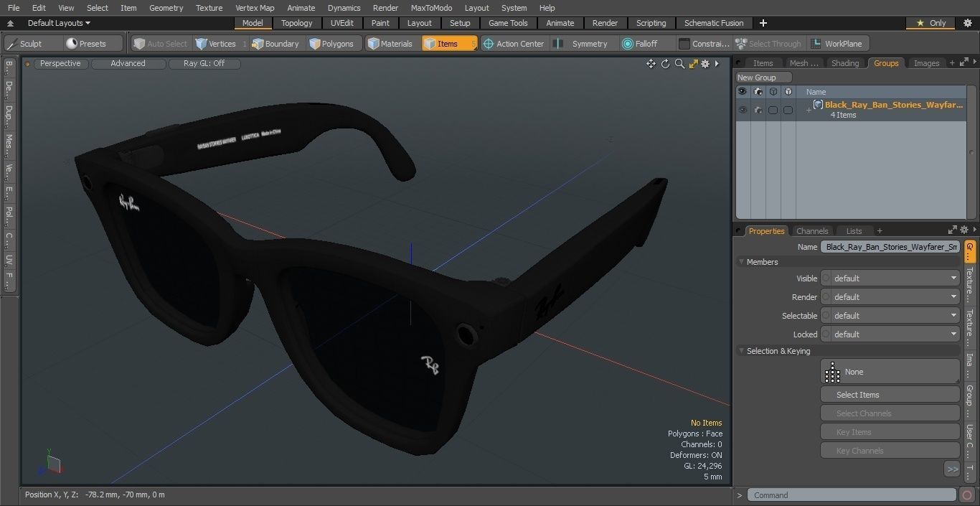Open the Geometry menu

[x=166, y=8]
